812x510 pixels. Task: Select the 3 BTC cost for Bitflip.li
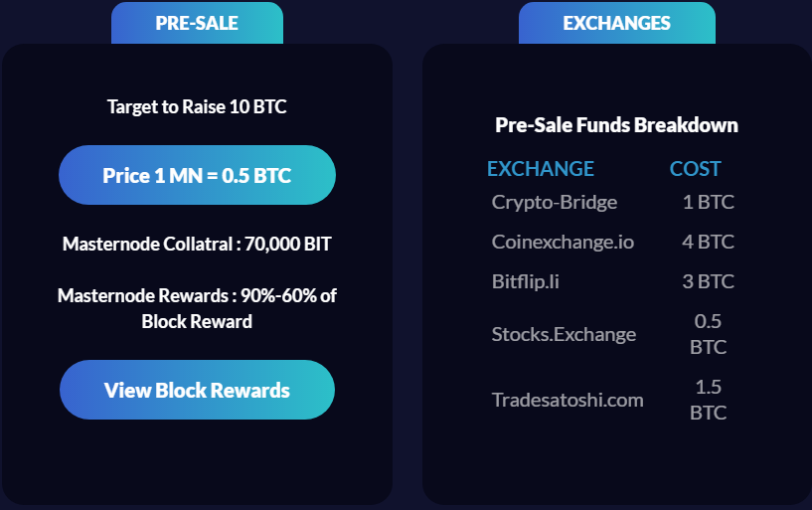click(x=708, y=281)
